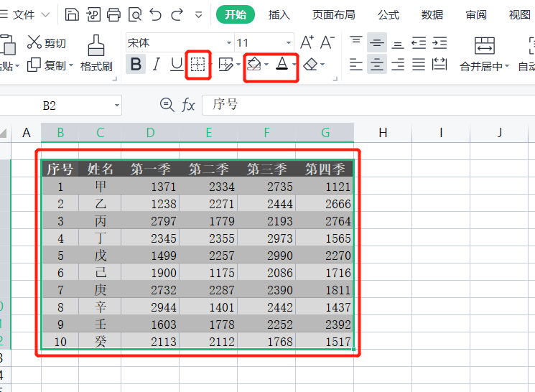
Task: Click the Print icon
Action: [113, 14]
